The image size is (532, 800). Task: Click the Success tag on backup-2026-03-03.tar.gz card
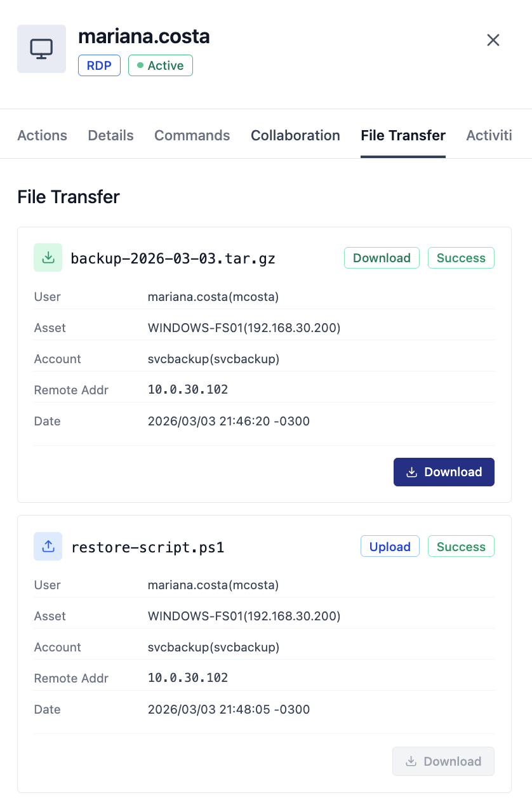tap(461, 258)
